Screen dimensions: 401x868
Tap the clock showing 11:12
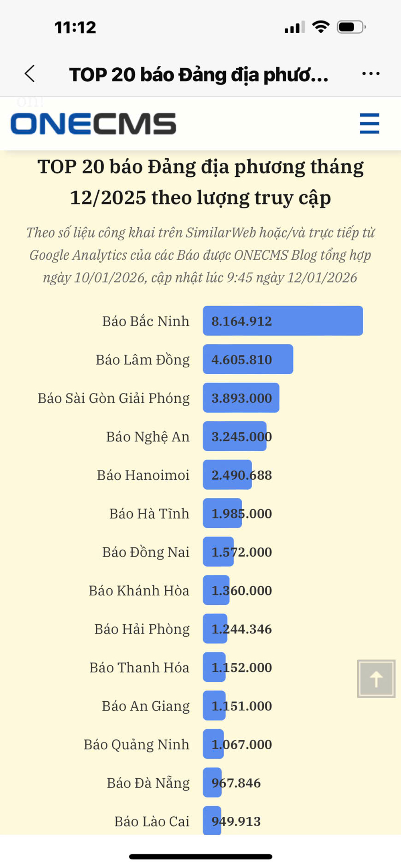tap(75, 28)
